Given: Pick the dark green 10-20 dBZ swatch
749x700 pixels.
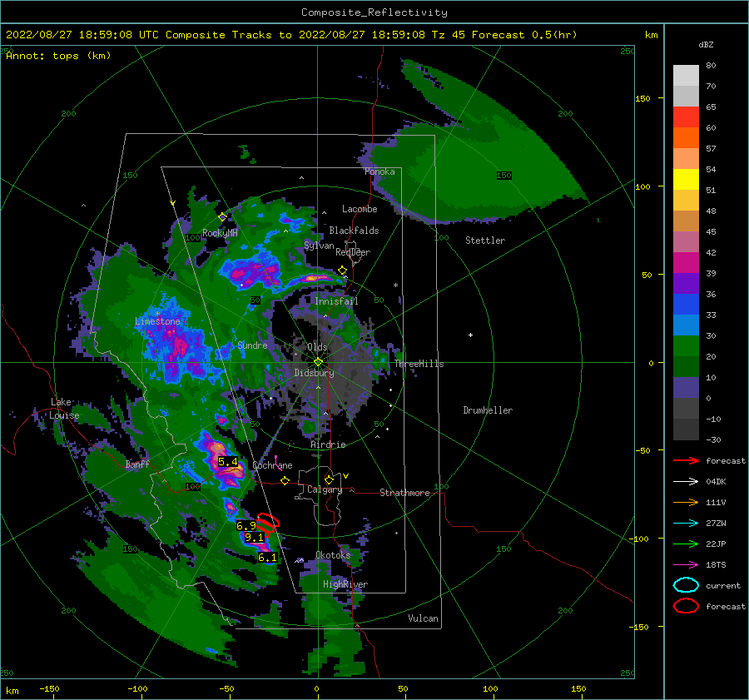Looking at the screenshot, I should click(x=686, y=367).
